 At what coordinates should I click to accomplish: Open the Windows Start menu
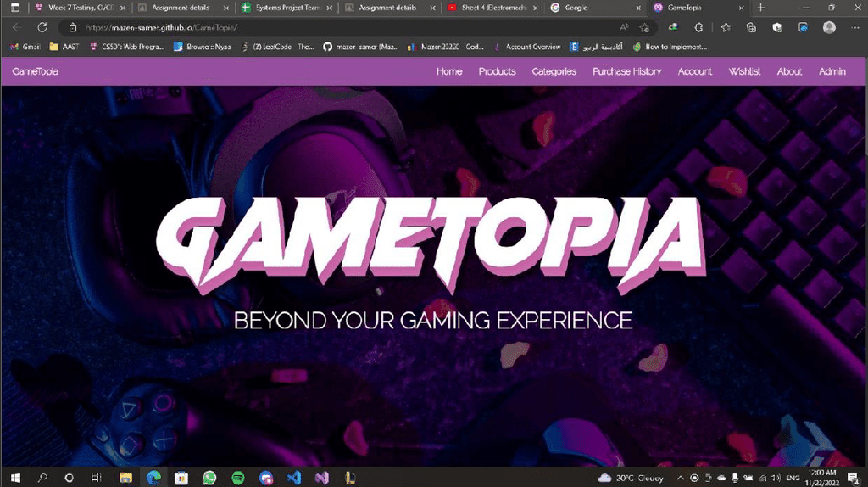(15, 478)
